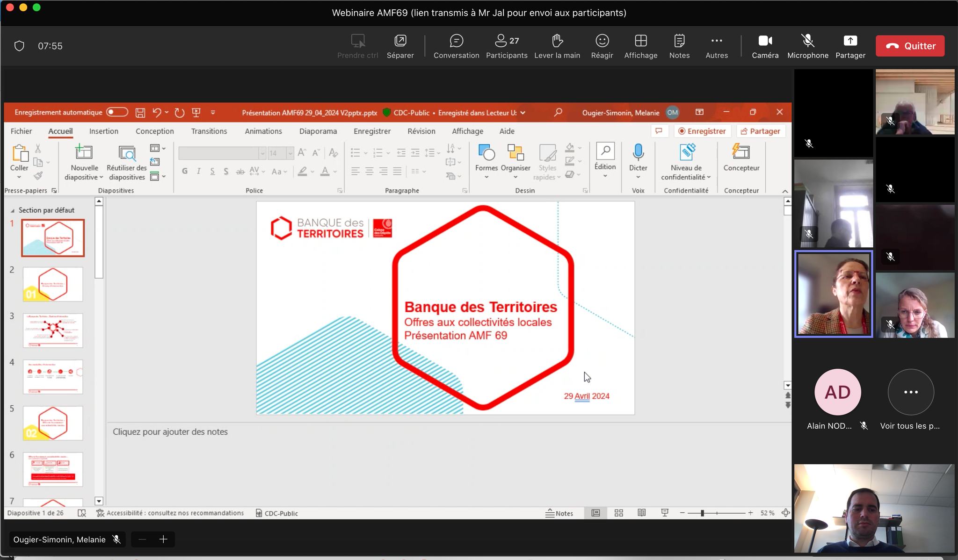Collapse Section par défaut group
The image size is (958, 560).
tap(13, 210)
